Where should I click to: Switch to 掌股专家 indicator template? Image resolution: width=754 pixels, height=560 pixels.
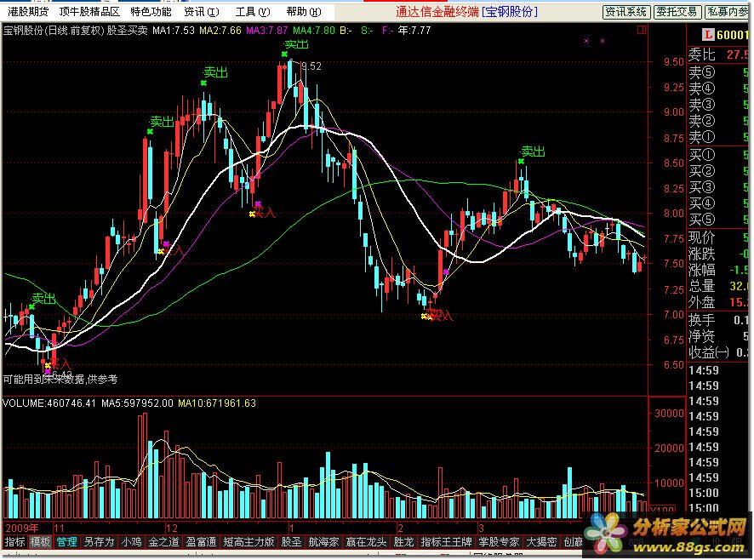click(499, 542)
